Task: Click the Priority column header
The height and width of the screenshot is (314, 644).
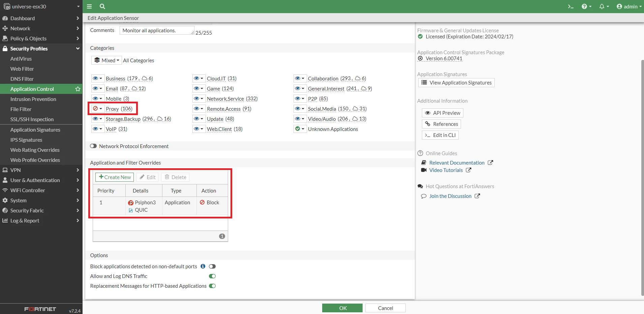Action: tap(109, 190)
